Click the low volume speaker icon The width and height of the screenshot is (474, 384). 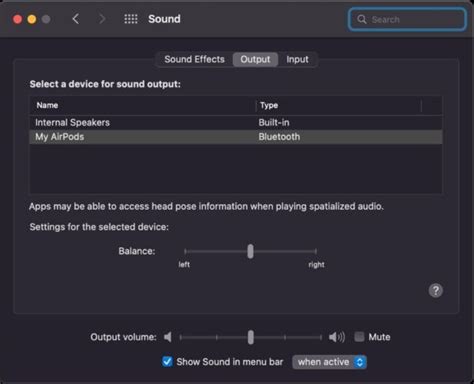pos(168,337)
